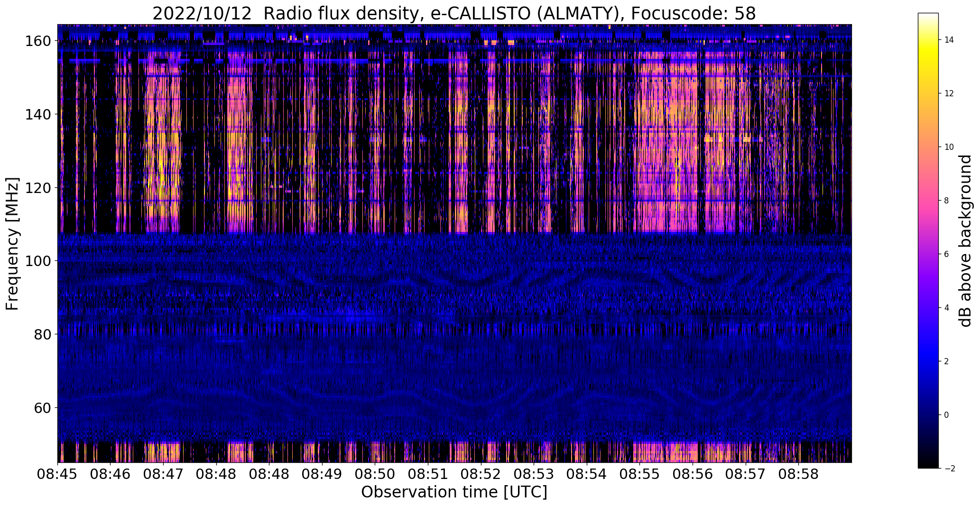The width and height of the screenshot is (980, 506).
Task: Click the colorbar tick labeled 14
Action: [949, 40]
